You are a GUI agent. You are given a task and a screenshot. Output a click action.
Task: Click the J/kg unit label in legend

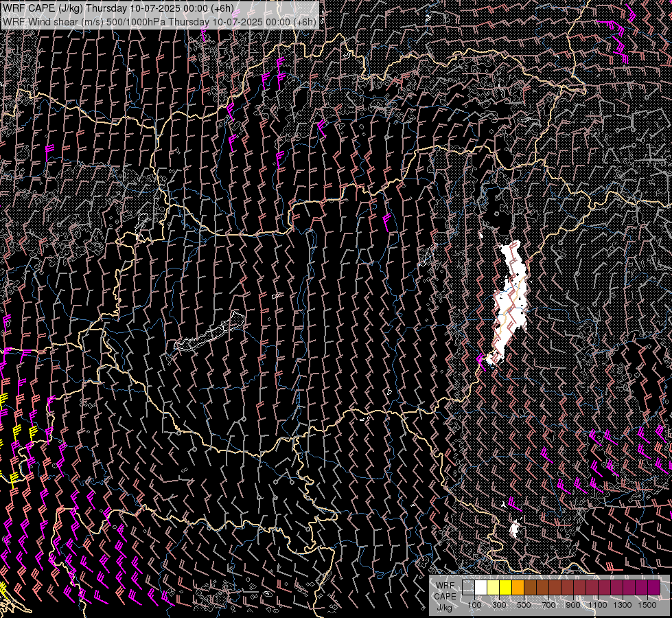point(445,608)
